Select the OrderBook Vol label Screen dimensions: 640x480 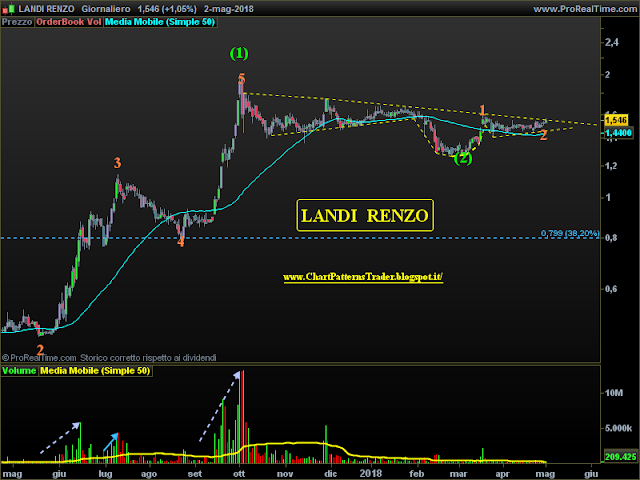pyautogui.click(x=69, y=22)
